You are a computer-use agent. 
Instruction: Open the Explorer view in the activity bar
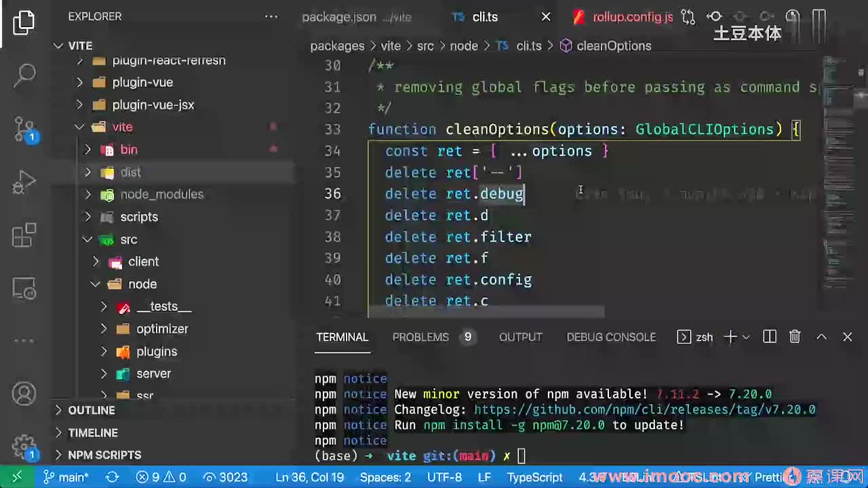[x=24, y=22]
